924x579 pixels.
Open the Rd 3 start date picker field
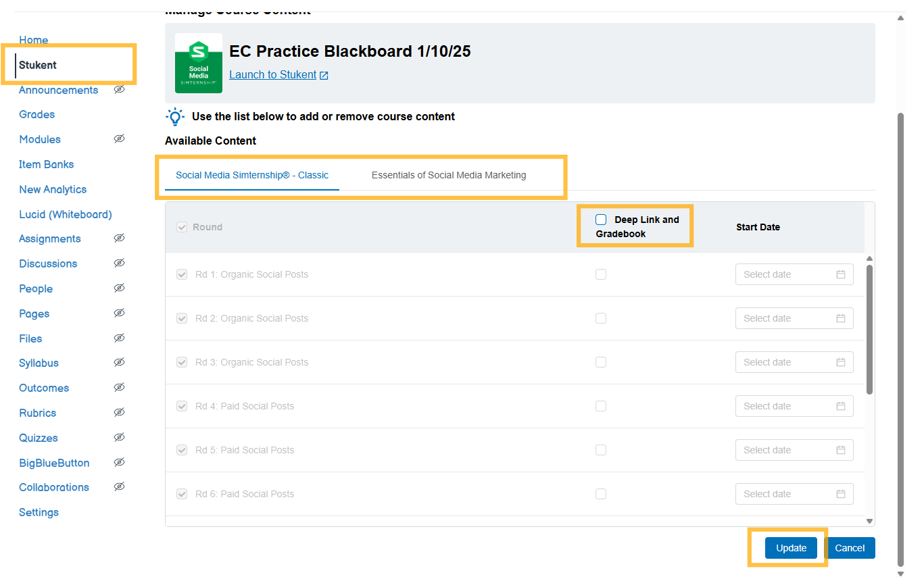tap(794, 362)
